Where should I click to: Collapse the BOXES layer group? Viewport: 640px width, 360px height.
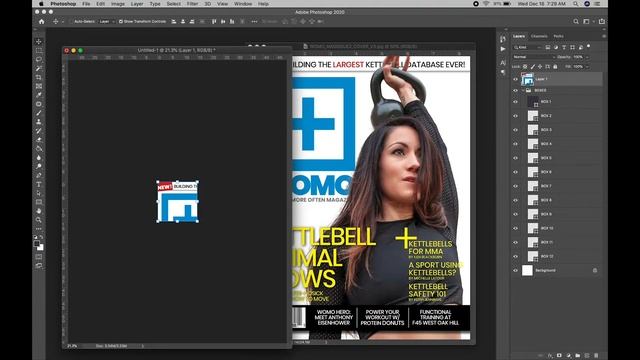tap(522, 91)
